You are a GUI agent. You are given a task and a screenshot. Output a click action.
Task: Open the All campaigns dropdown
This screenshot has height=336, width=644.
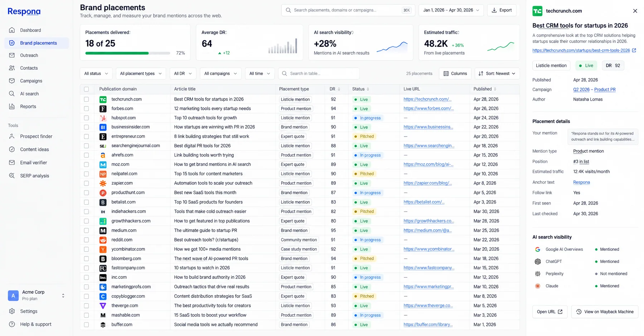coord(220,73)
